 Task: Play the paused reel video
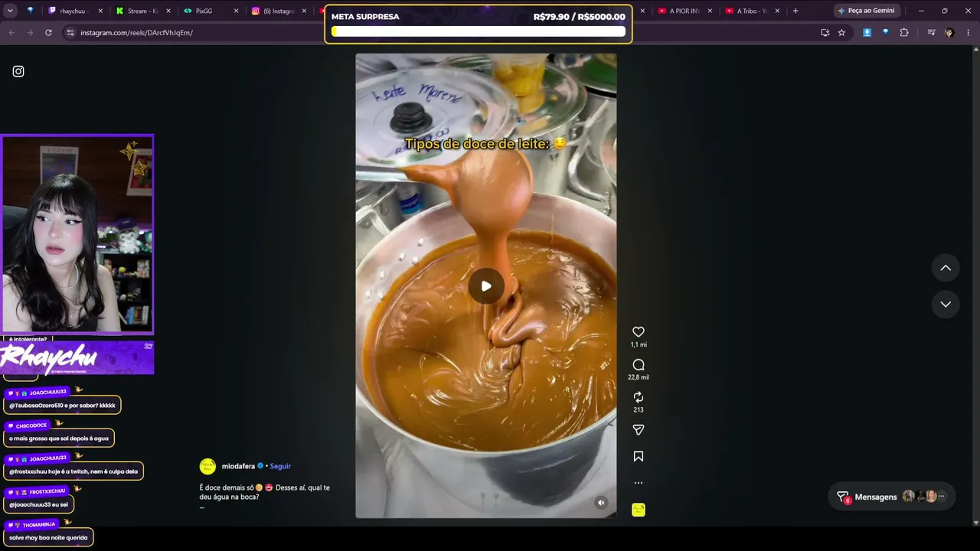pyautogui.click(x=486, y=286)
